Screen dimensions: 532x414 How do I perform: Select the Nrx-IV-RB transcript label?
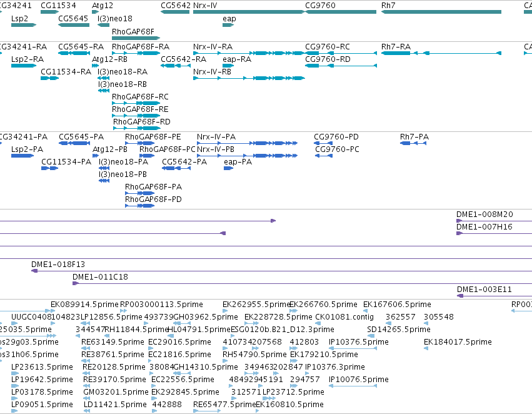pyautogui.click(x=212, y=71)
